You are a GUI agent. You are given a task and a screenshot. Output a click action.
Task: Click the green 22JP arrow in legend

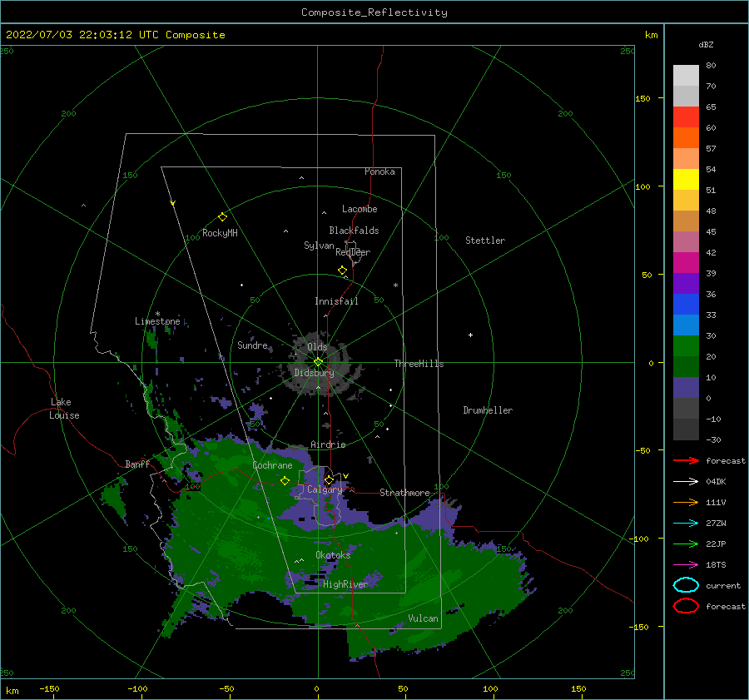tap(686, 544)
